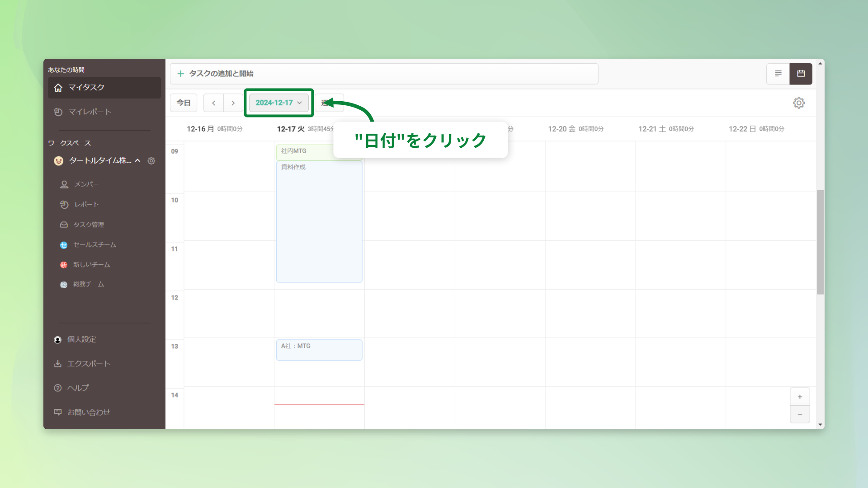This screenshot has width=868, height=488.
Task: Open calendar display settings gear
Action: (x=799, y=103)
